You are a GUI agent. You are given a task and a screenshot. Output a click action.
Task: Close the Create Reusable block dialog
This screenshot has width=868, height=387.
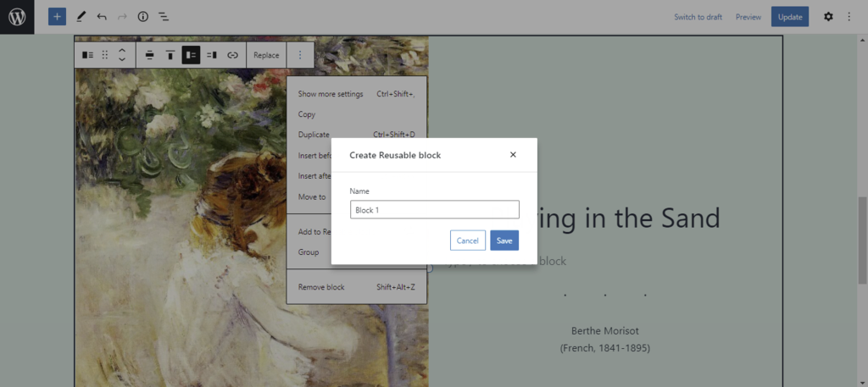pos(513,155)
